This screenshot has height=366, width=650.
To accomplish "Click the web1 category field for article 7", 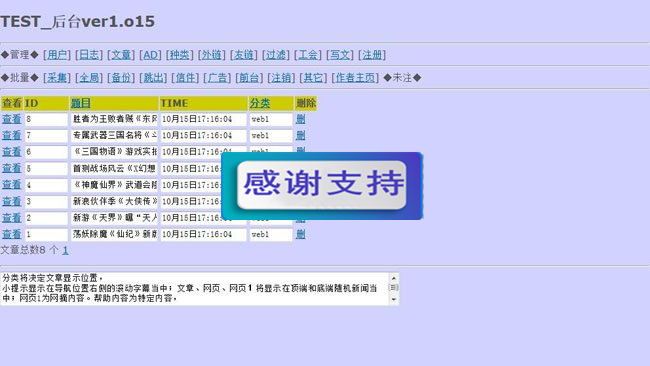I will [271, 136].
